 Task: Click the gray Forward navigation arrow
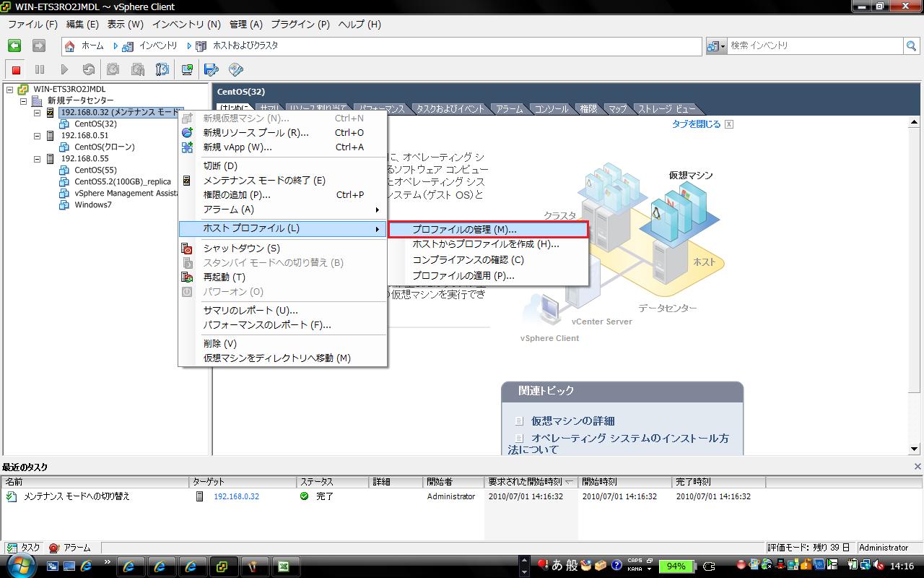coord(39,46)
